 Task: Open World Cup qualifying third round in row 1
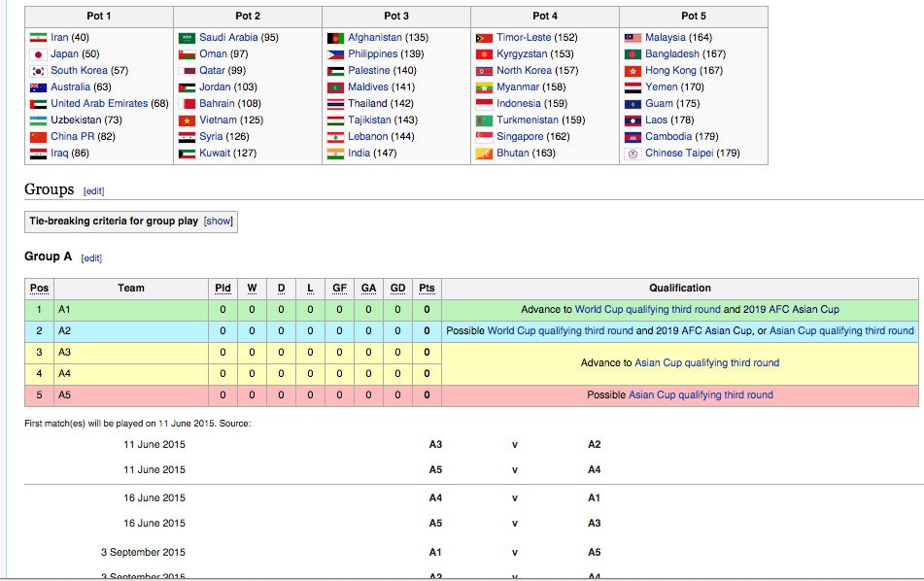[x=647, y=310]
